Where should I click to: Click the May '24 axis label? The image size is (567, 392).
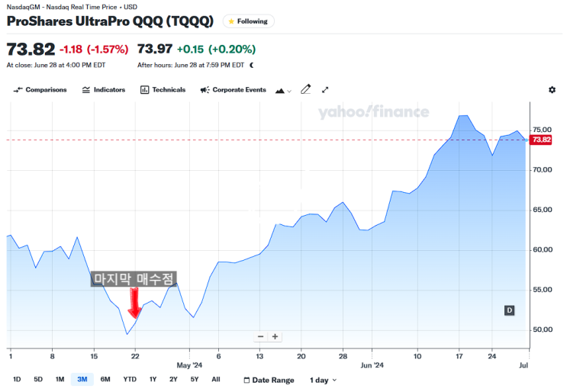(x=189, y=365)
